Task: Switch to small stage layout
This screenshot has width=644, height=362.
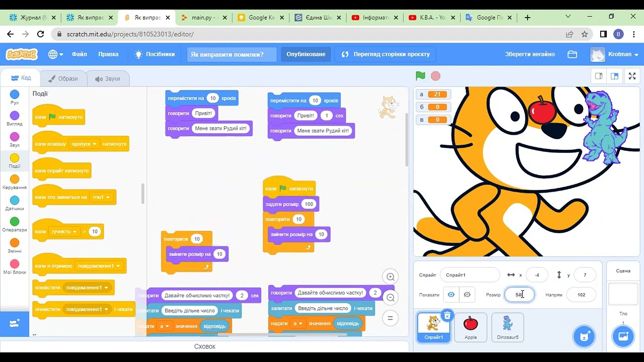Action: coord(599,76)
